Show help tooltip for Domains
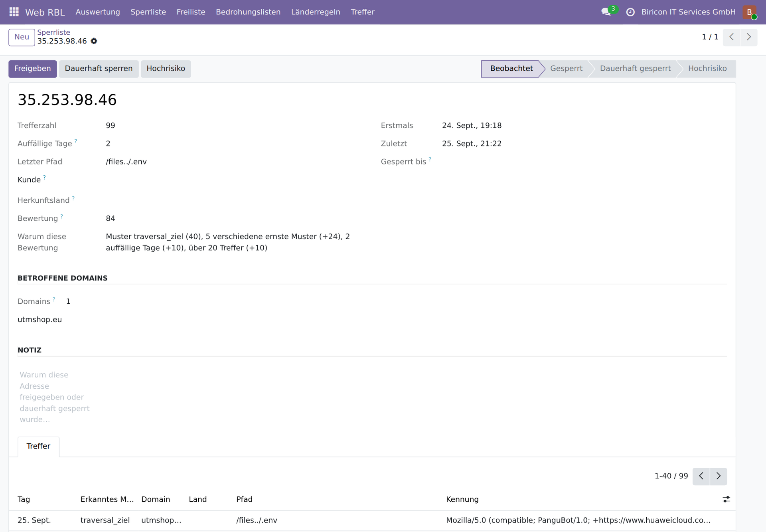The width and height of the screenshot is (766, 532). tap(54, 299)
